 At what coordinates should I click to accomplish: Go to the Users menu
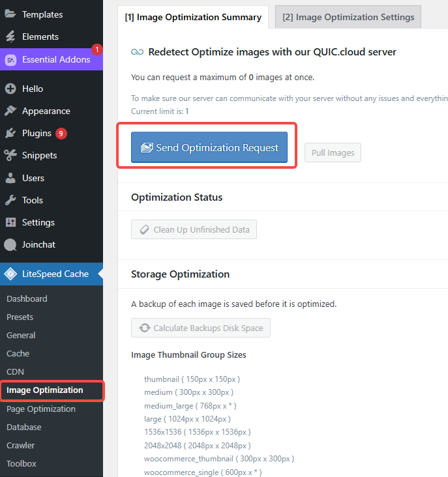(52, 178)
